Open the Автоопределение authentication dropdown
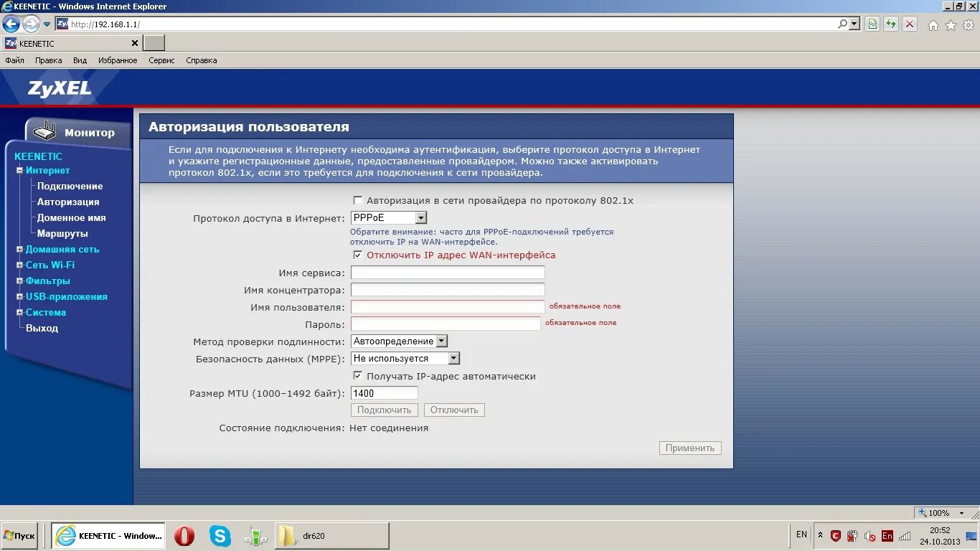This screenshot has width=980, height=551. (399, 342)
